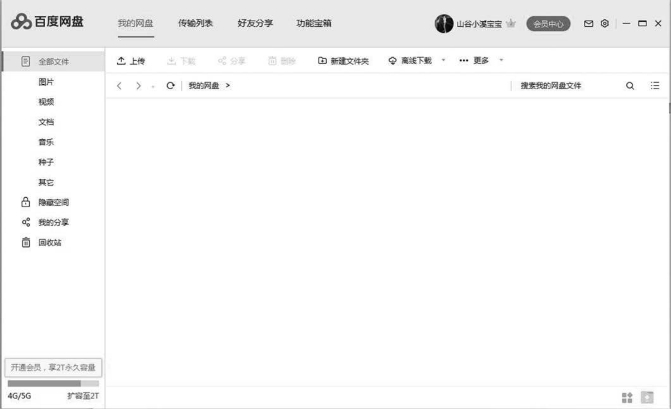671x409 pixels.
Task: Switch to the 我的网盘 tab
Action: [136, 23]
